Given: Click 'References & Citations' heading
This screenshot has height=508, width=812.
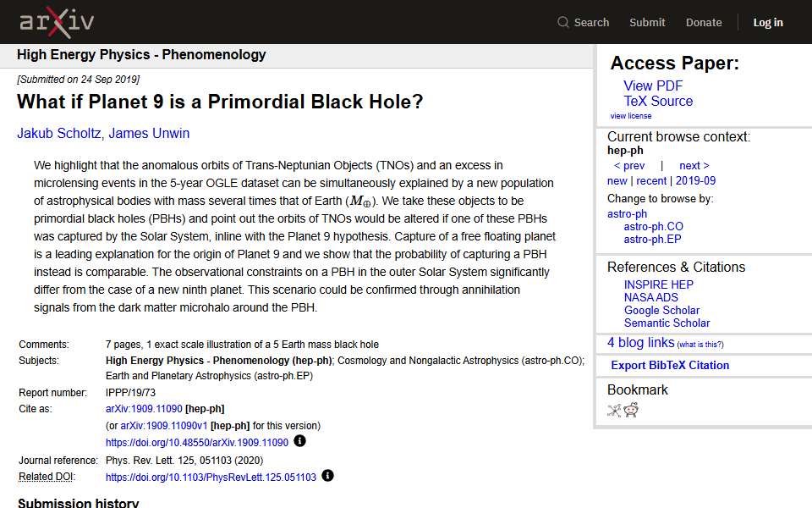Looking at the screenshot, I should pos(676,267).
